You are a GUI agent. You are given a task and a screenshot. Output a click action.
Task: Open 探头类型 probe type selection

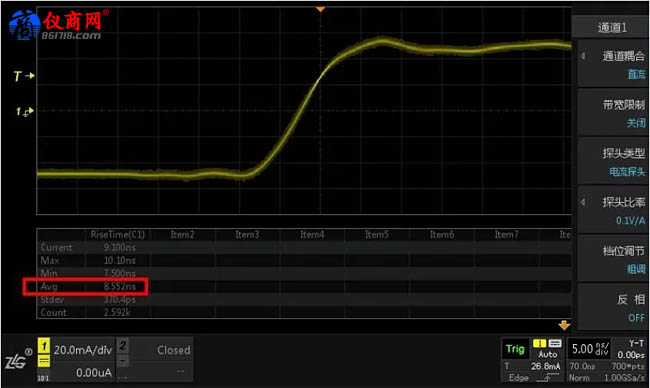pyautogui.click(x=613, y=162)
